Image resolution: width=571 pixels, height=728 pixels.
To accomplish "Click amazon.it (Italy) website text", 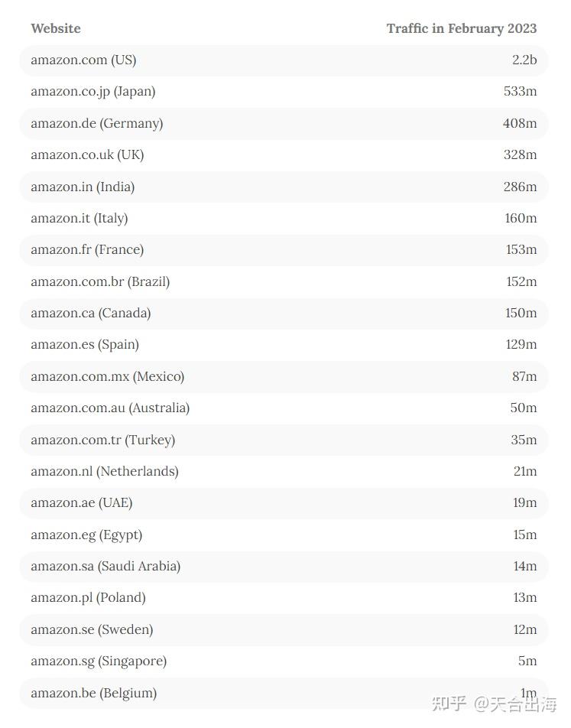I will coord(79,218).
